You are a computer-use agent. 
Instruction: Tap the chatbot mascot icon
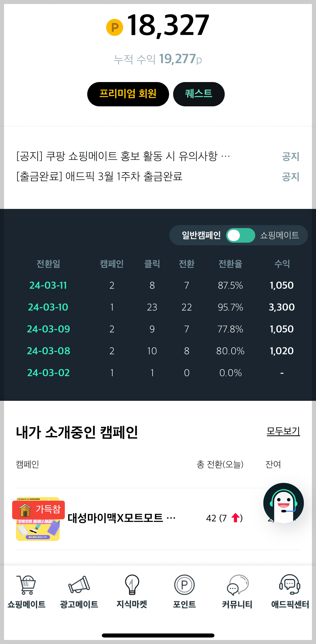pos(283,503)
